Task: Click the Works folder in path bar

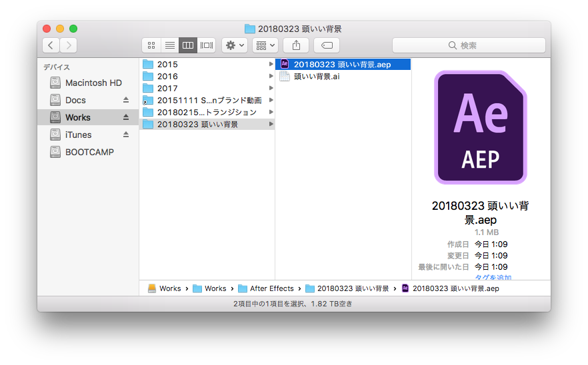Action: (209, 288)
